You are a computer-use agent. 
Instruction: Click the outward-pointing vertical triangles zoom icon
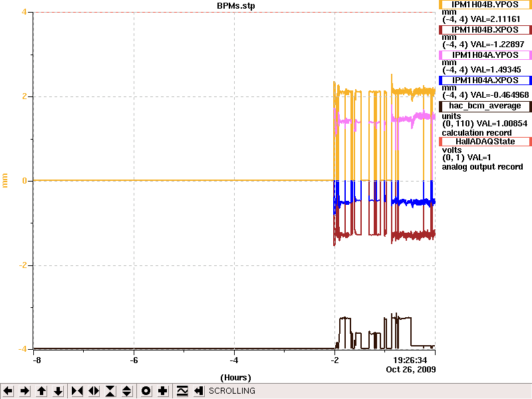coord(127,391)
